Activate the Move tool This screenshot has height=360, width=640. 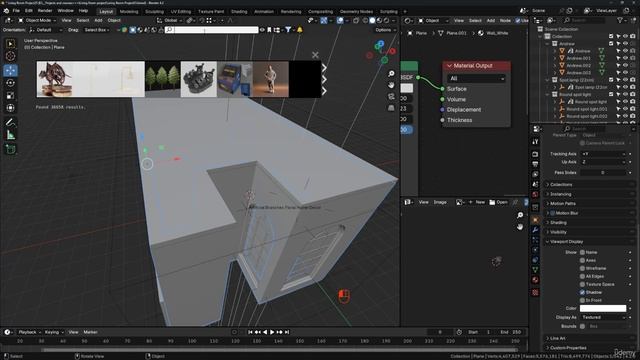tap(11, 70)
